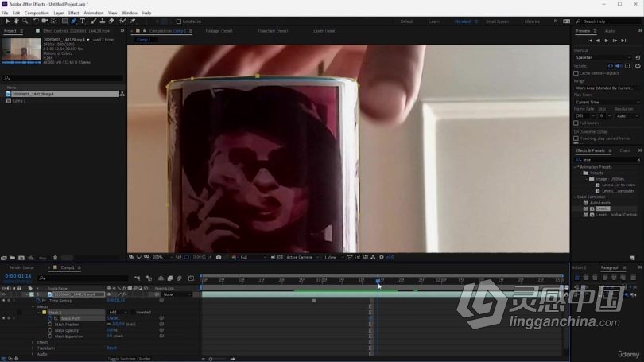Open the Resolution Auto dropdown in Preview
The height and width of the screenshot is (362, 644).
tap(627, 116)
